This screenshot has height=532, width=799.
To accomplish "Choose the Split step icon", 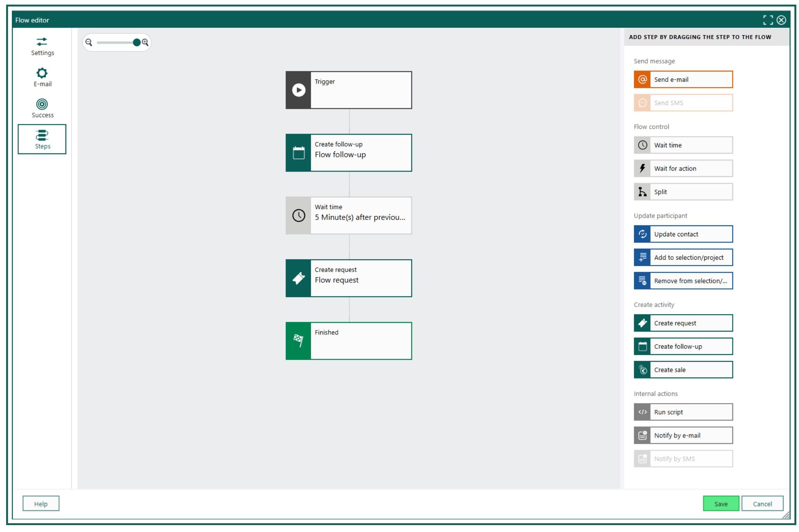I will point(642,192).
